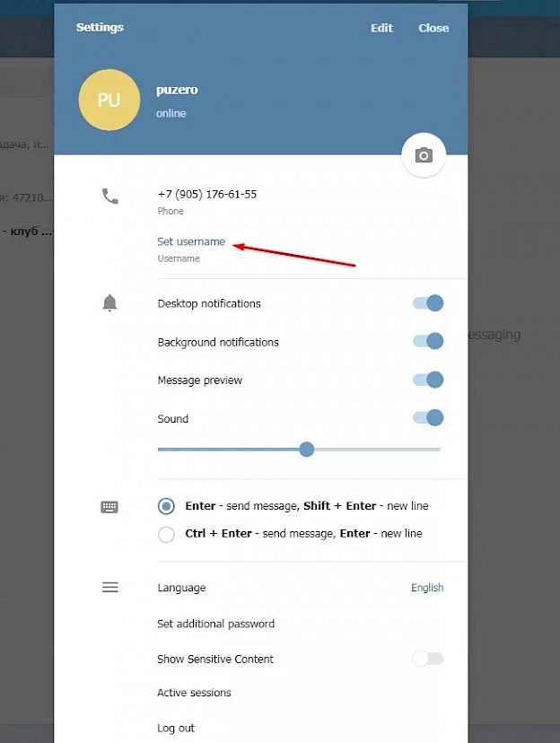Click the Message preview label
Screen dimensions: 560x743
pos(199,380)
